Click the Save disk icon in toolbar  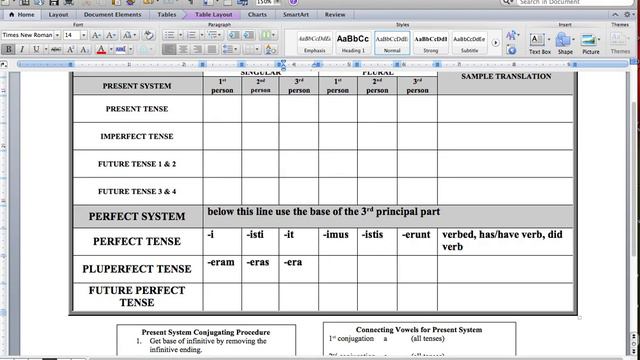(x=54, y=2)
